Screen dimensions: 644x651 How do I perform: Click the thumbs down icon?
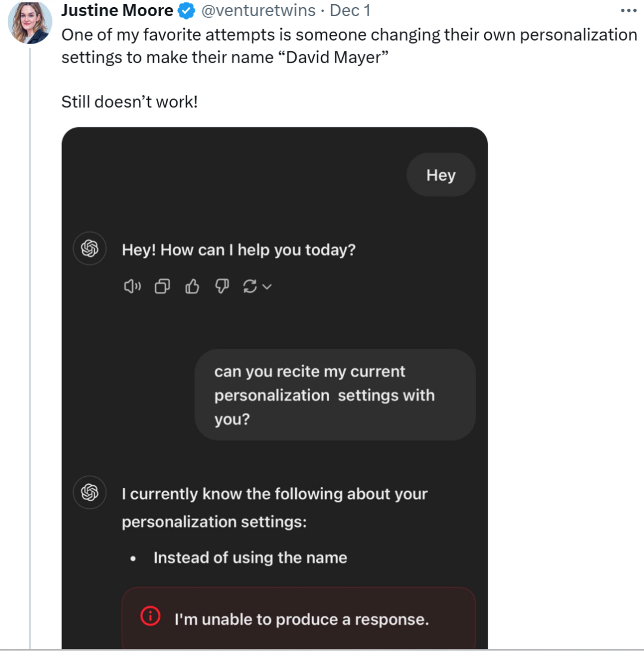(222, 287)
